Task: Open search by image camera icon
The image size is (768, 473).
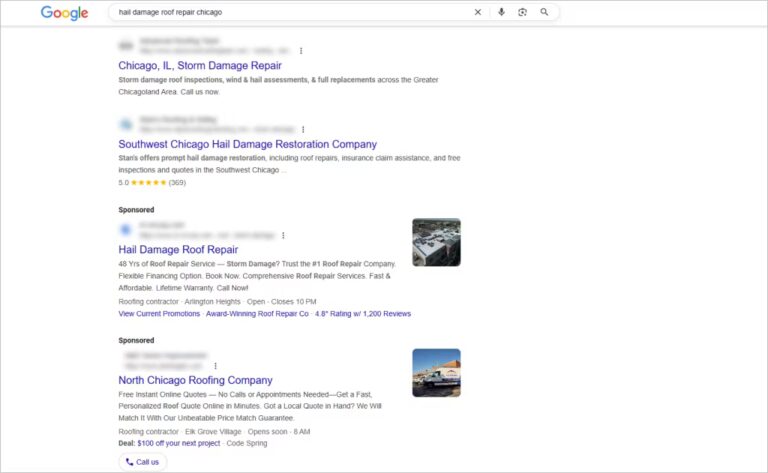Action: coord(522,12)
